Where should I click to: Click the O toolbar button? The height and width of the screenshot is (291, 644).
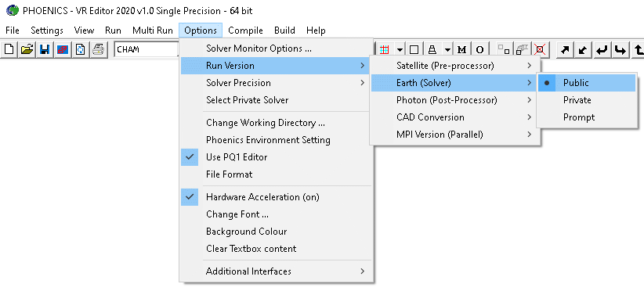tap(479, 49)
